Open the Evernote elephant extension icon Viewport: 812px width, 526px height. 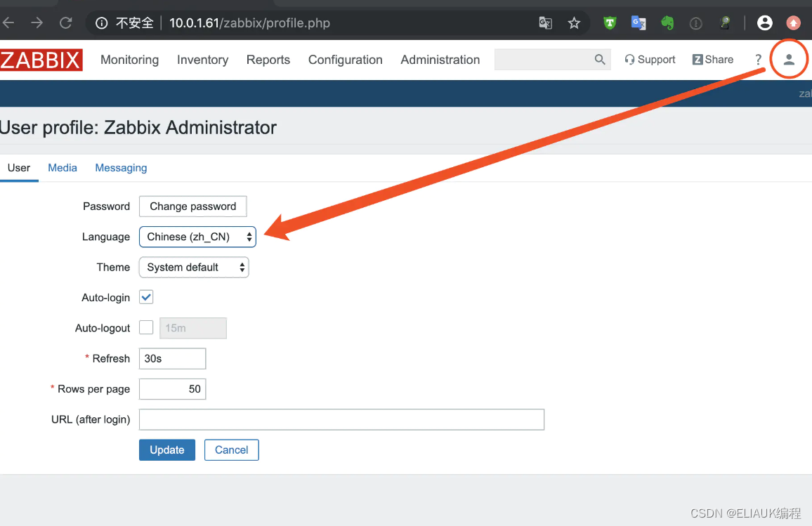coord(667,22)
